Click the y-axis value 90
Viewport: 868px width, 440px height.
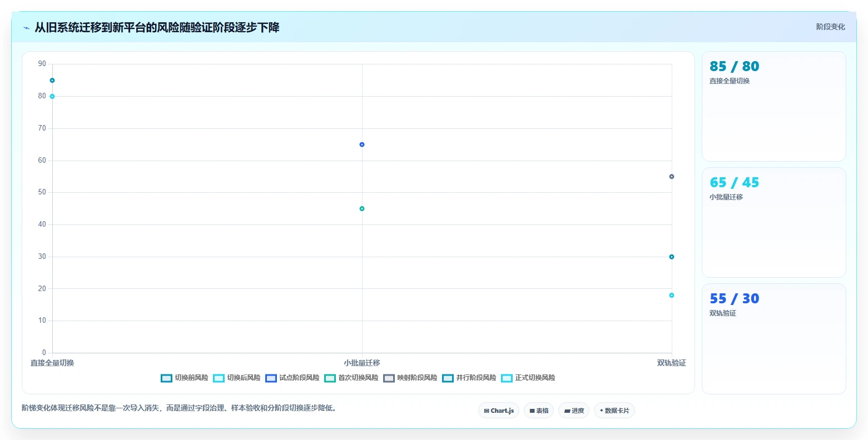coord(42,64)
